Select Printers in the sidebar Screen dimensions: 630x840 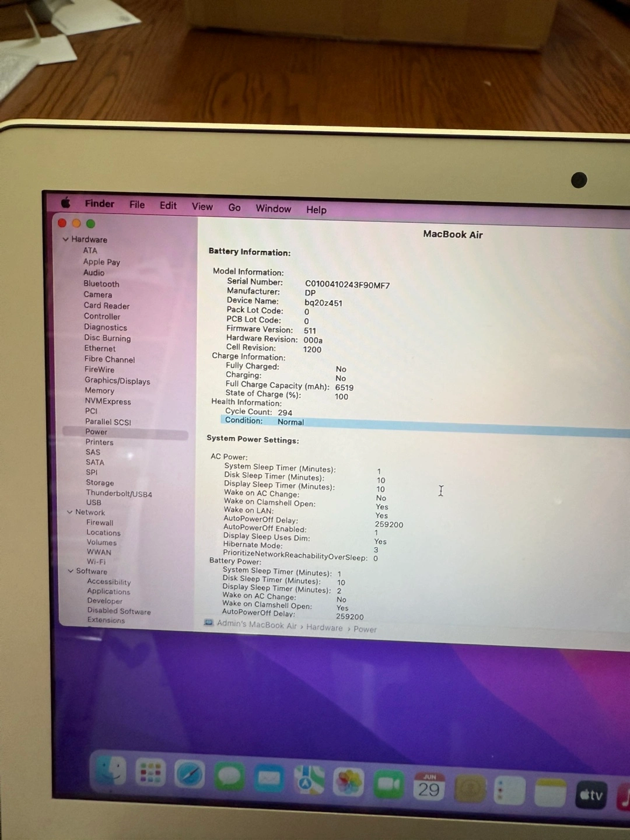[99, 442]
